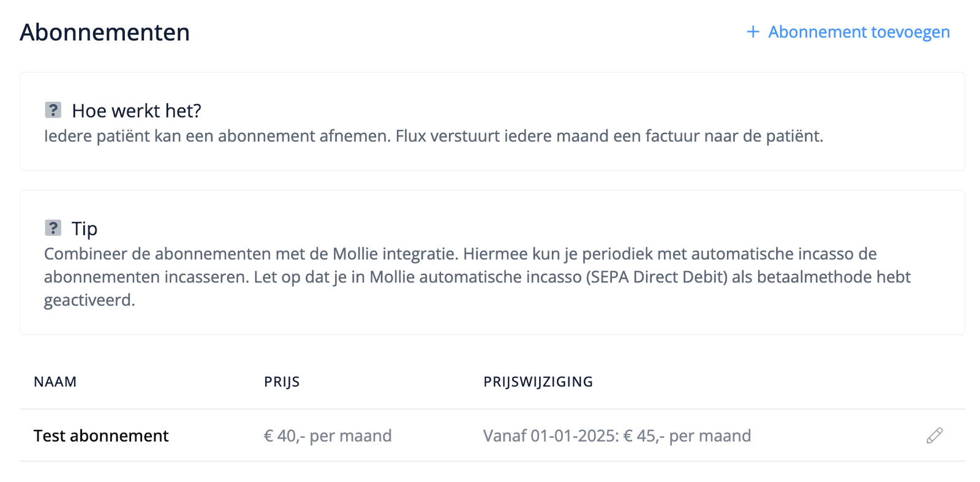Click the Hoe werkt het heading

coord(137,111)
